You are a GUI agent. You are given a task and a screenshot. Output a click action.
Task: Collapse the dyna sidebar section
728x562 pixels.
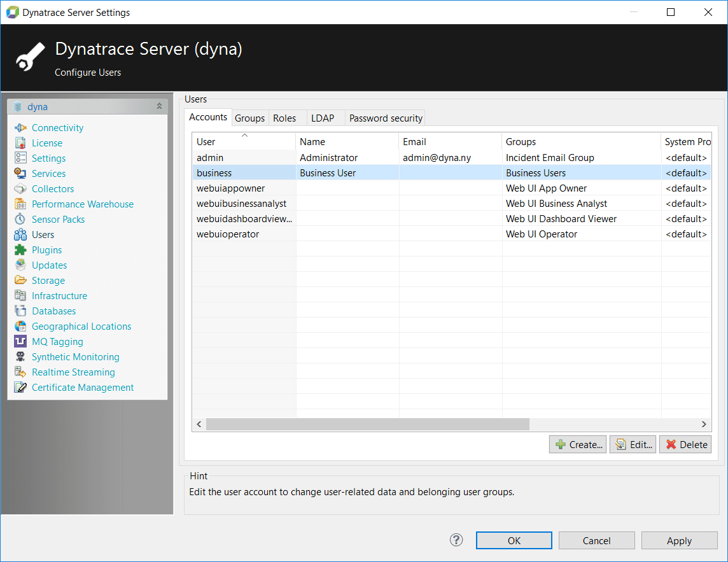coord(159,106)
